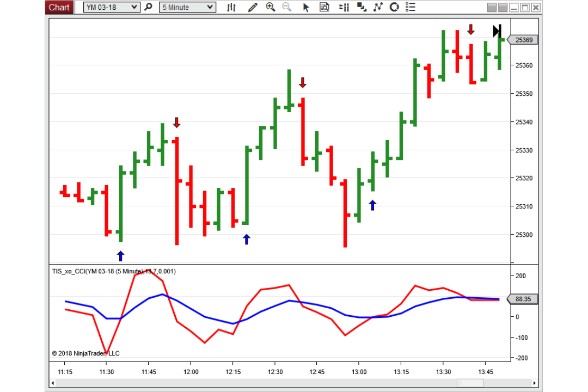Click the 11:15 time axis label
The width and height of the screenshot is (588, 392).
[65, 372]
